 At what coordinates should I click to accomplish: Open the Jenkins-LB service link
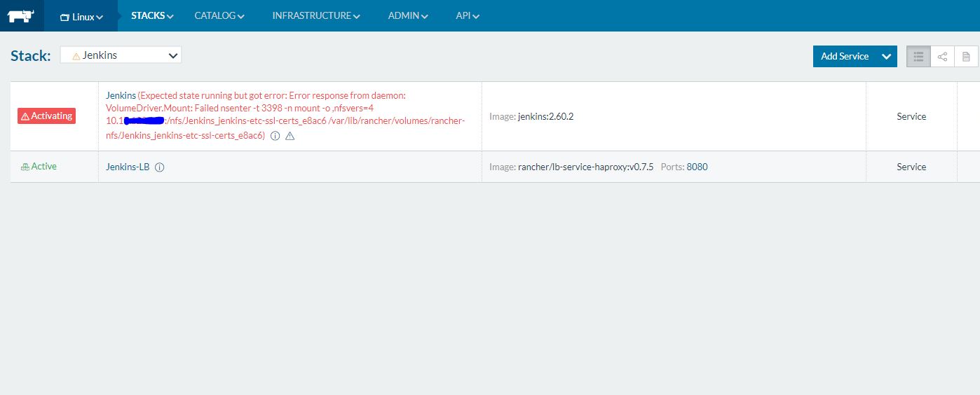128,167
